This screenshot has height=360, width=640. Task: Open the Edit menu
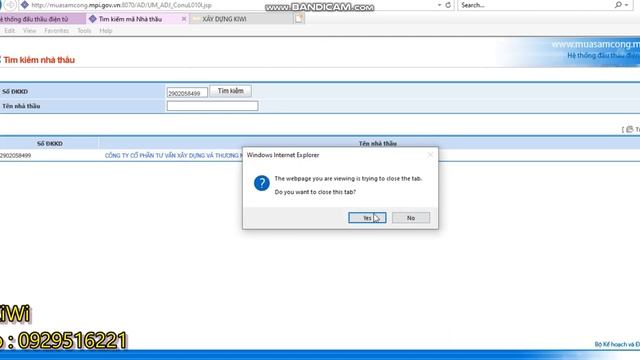(x=9, y=31)
